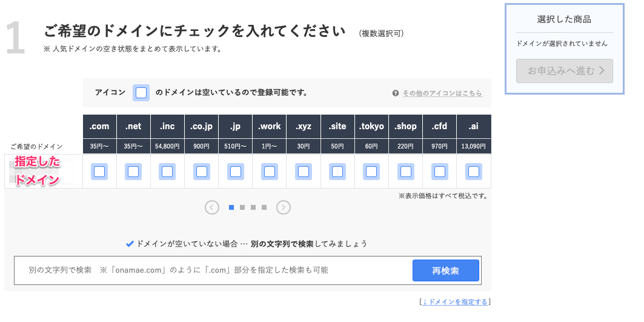
Task: Click the .inc column header
Action: (167, 126)
